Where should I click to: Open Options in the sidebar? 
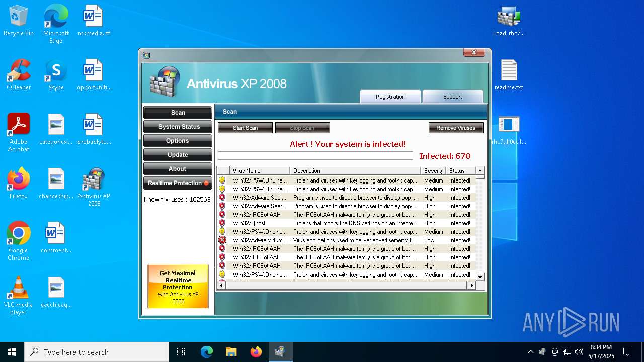(178, 141)
